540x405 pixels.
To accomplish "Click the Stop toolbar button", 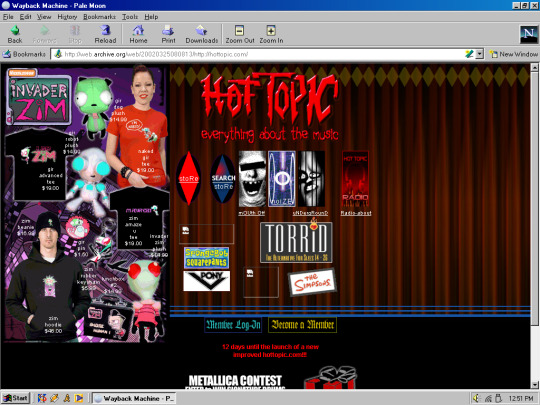I will pos(75,34).
